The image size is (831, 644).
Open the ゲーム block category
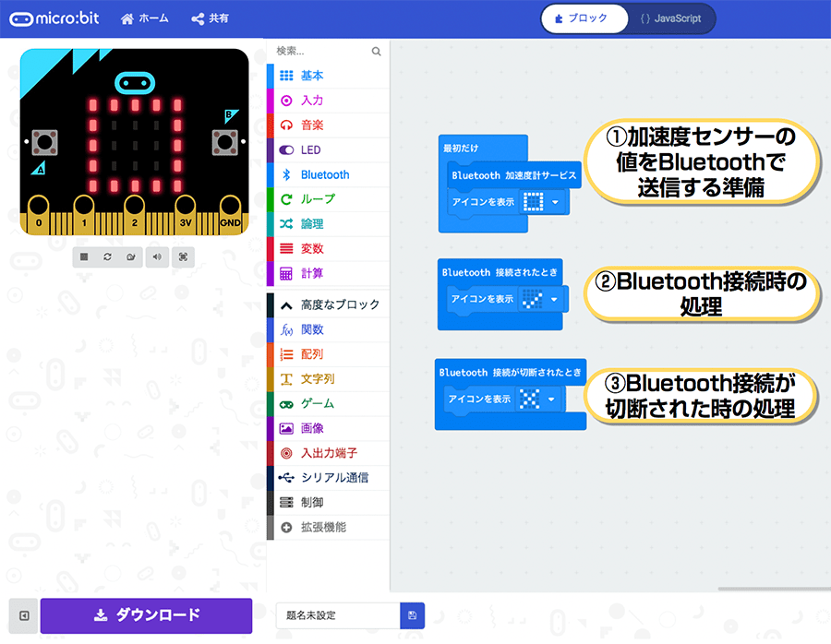(x=328, y=404)
